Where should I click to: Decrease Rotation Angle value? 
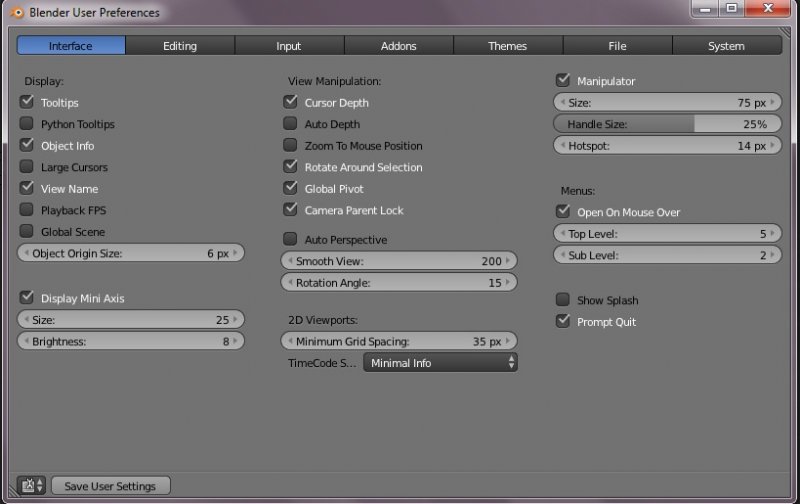[x=290, y=282]
